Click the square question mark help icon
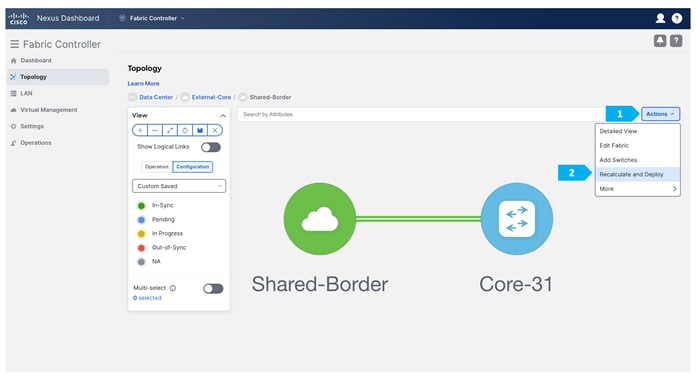The image size is (696, 379). coord(676,41)
